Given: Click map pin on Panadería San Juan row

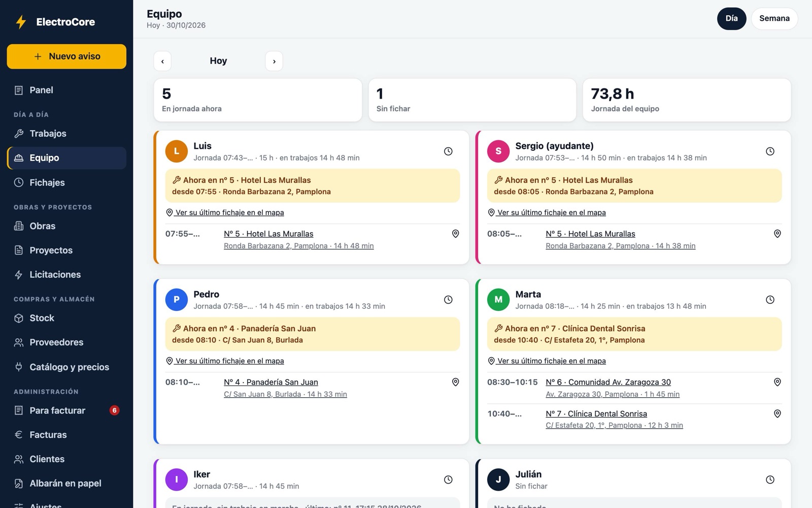Looking at the screenshot, I should coord(455,382).
